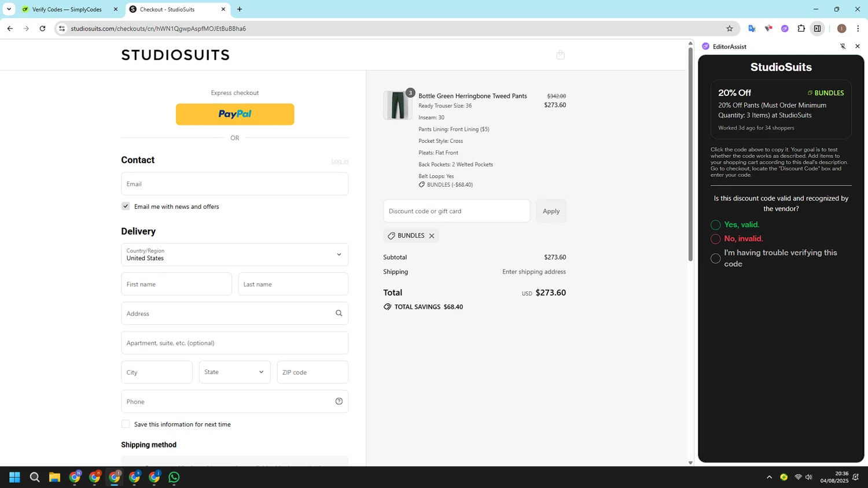Click the Address input field

[234, 313]
